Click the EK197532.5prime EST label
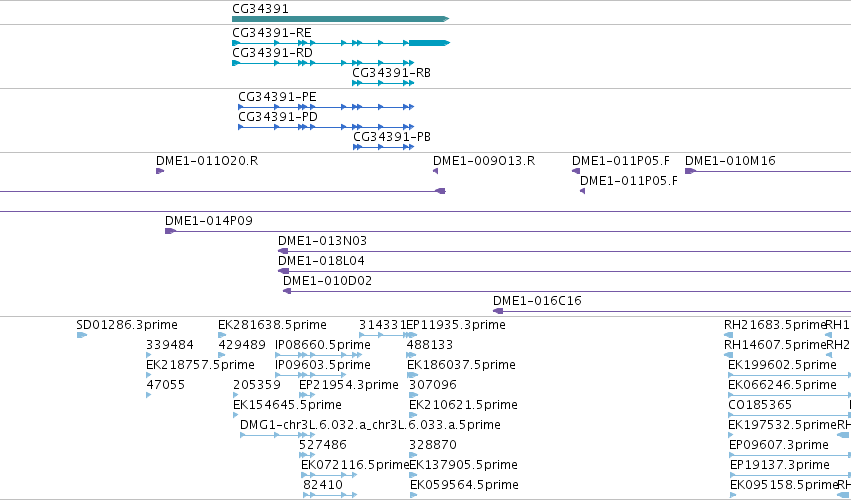The image size is (851, 500). coord(783,425)
